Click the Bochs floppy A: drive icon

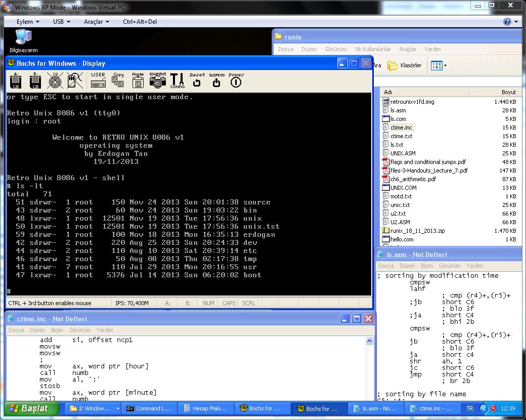tap(16, 80)
